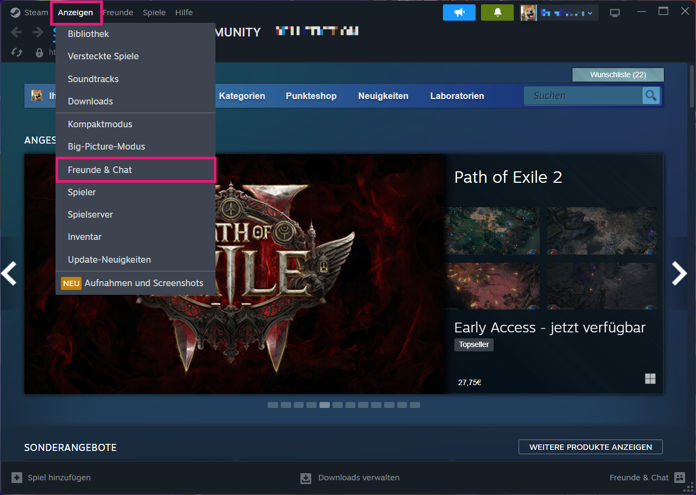Go back with the left arrow

click(x=16, y=32)
